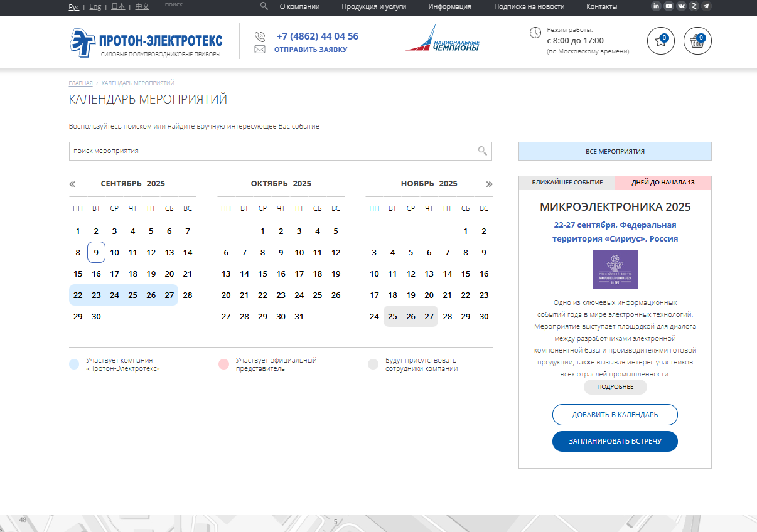Viewport: 757px width, 532px height.
Task: Open the Продукция и услуги menu
Action: pyautogui.click(x=373, y=6)
